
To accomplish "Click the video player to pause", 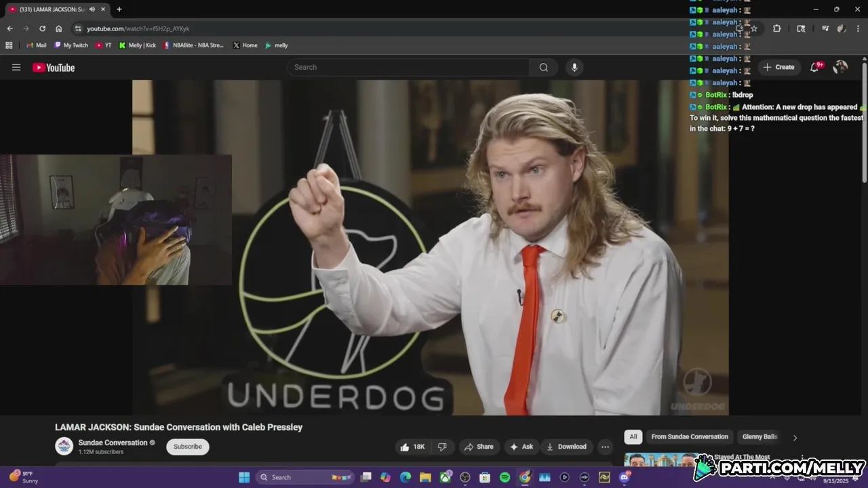I will click(431, 247).
